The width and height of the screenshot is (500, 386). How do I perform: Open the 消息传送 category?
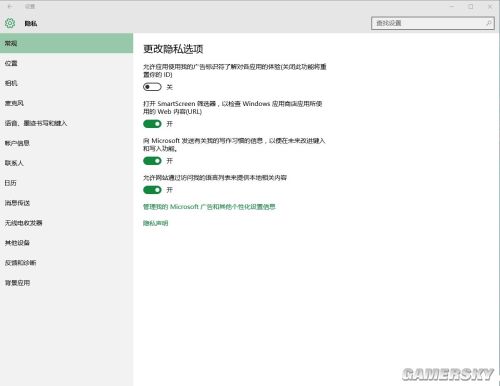tap(66, 203)
